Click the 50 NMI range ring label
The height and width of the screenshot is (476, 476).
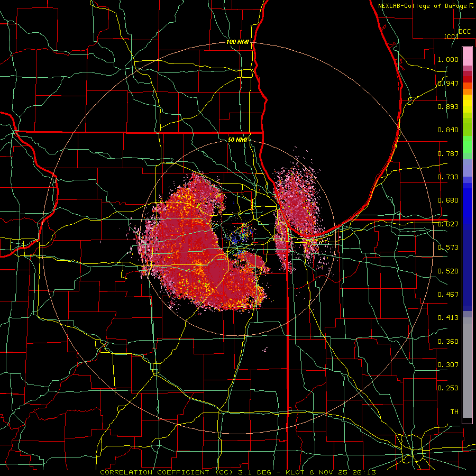tap(237, 140)
